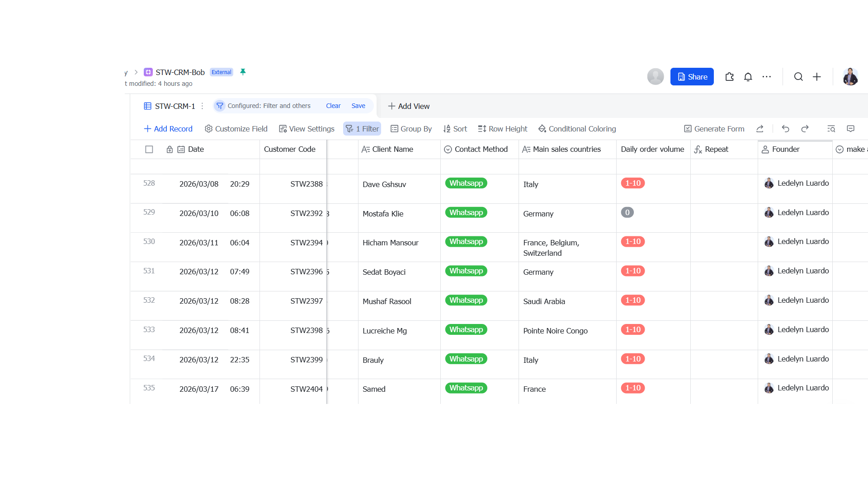Click Clear in filter configuration
This screenshot has width=868, height=488.
(x=333, y=106)
